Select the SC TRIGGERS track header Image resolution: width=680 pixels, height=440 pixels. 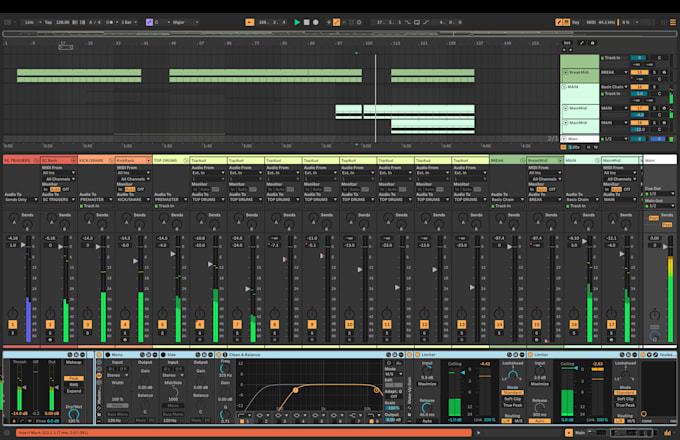(21, 160)
